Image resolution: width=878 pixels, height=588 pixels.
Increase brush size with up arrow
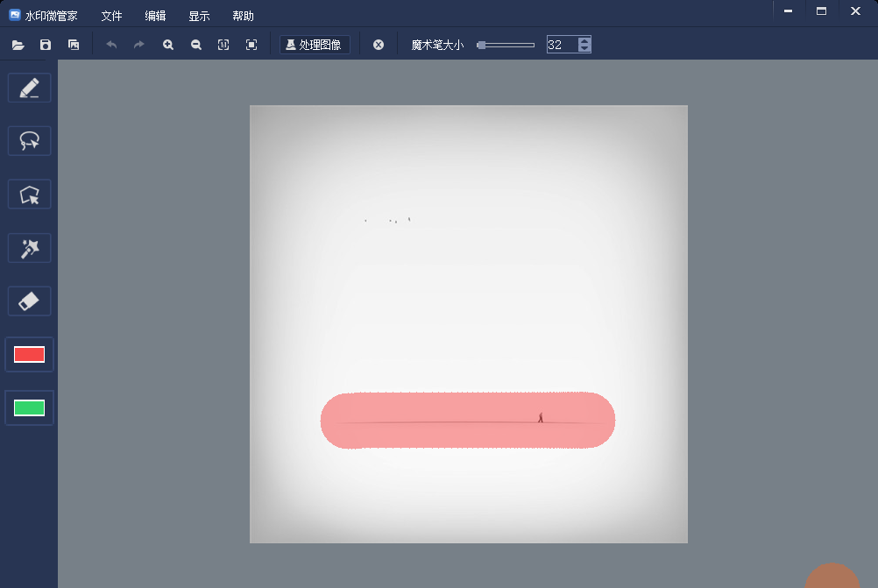coord(584,41)
